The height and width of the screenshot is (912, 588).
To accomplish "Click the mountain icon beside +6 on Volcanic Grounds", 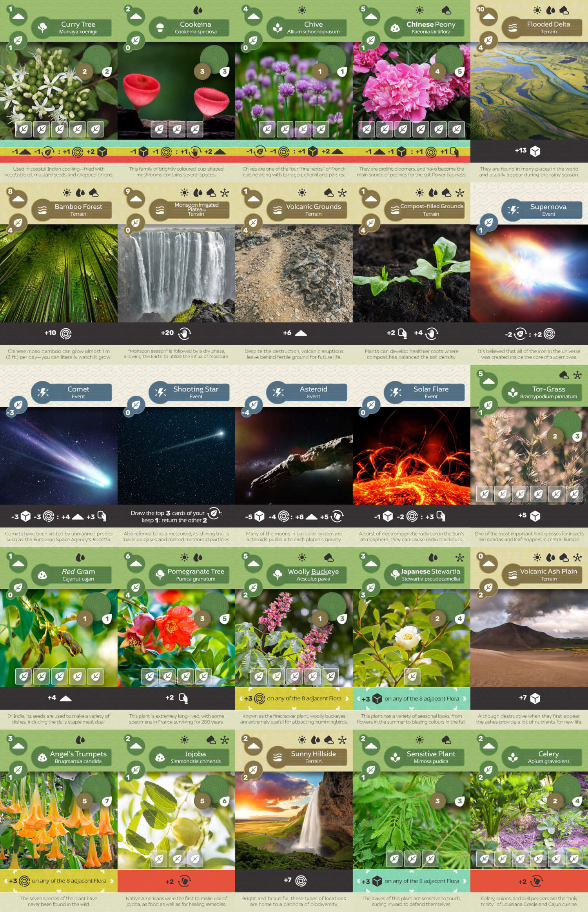I will click(x=301, y=333).
